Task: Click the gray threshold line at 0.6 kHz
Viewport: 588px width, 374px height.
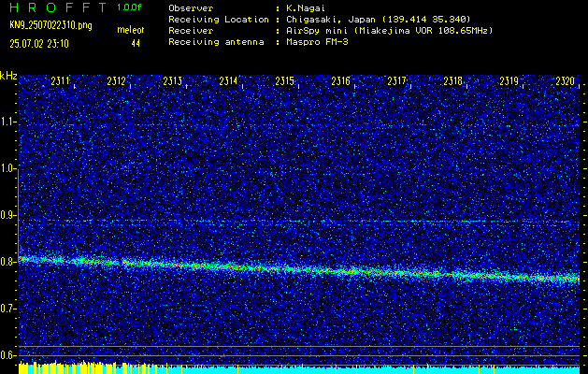Action: [299, 355]
